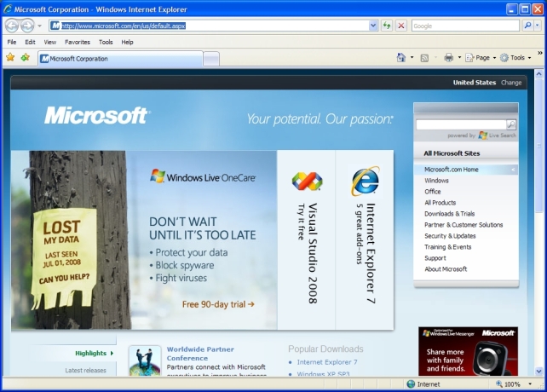Image resolution: width=547 pixels, height=392 pixels.
Task: Open Partner & Customer Solutions link
Action: point(464,225)
